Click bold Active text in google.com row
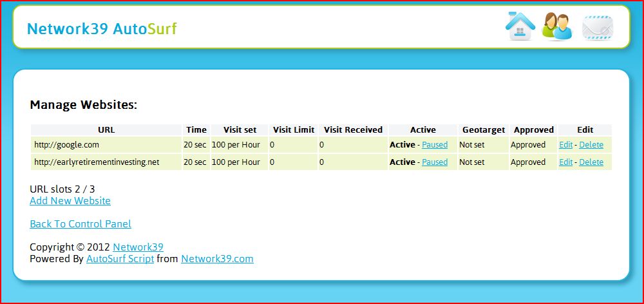The width and height of the screenshot is (644, 304). (402, 145)
